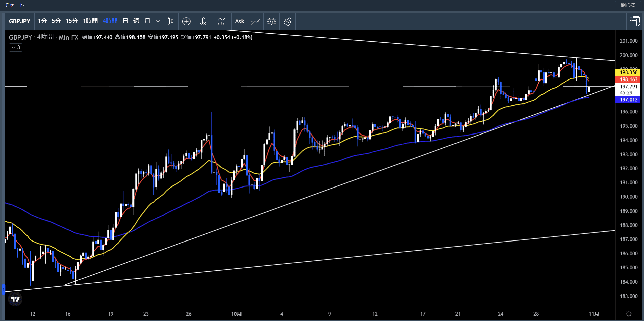Click the 190.000 price axis label

pyautogui.click(x=629, y=197)
